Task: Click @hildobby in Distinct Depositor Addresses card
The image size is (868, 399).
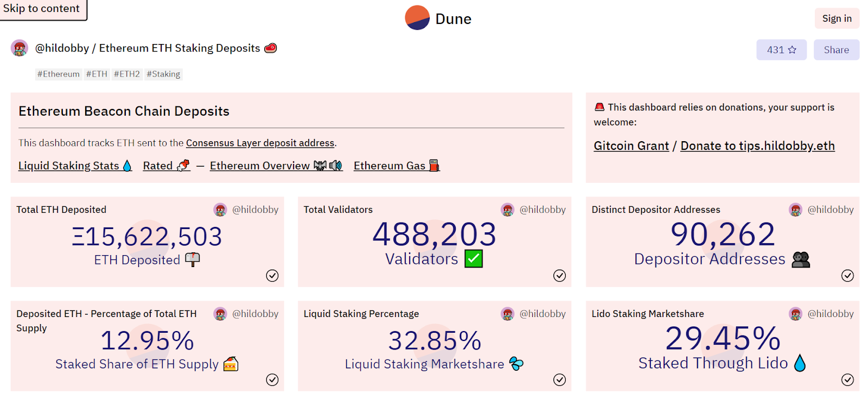Action: [x=831, y=210]
